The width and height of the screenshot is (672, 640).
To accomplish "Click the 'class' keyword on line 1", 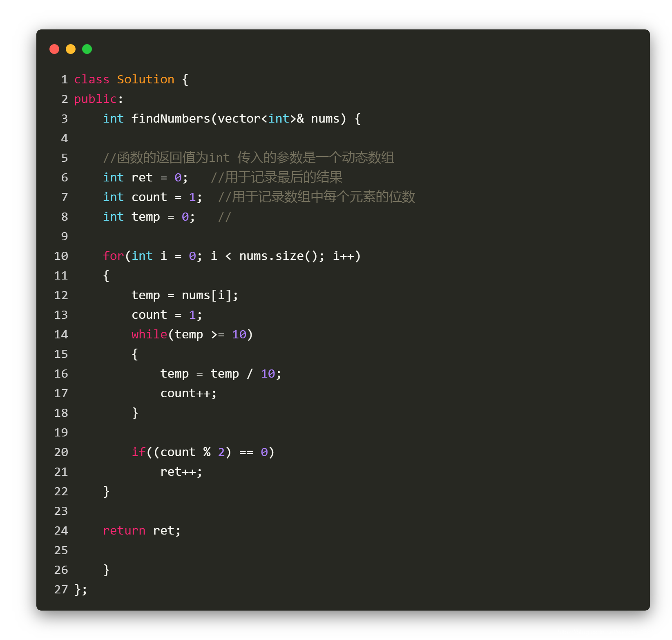I will click(x=92, y=79).
